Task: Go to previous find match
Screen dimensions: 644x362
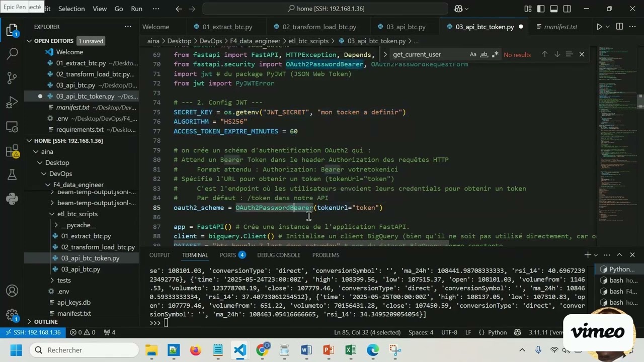Action: (x=544, y=54)
